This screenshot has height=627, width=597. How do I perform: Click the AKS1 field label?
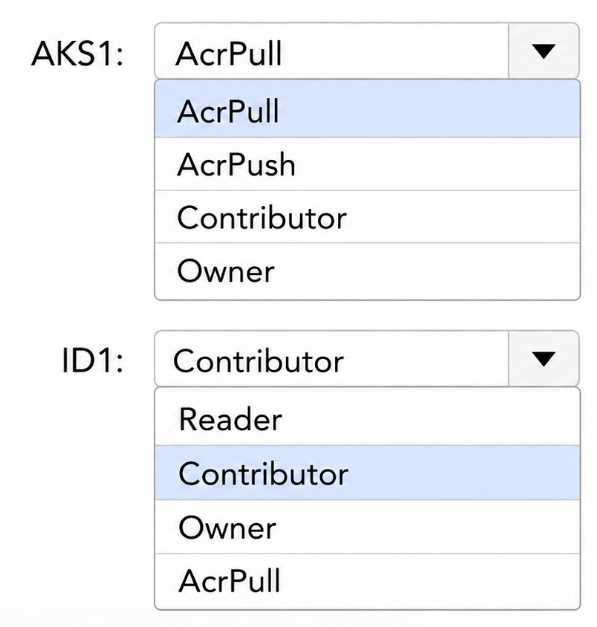(78, 54)
